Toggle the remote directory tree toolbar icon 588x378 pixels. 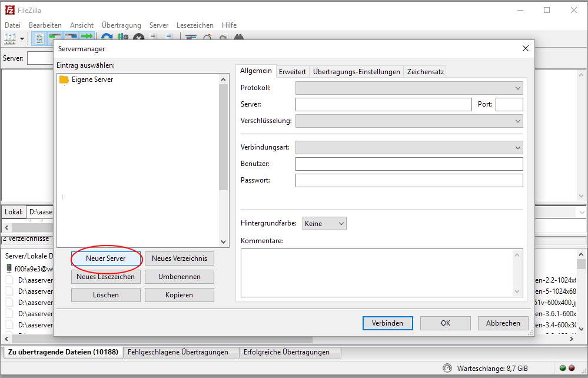coord(71,38)
